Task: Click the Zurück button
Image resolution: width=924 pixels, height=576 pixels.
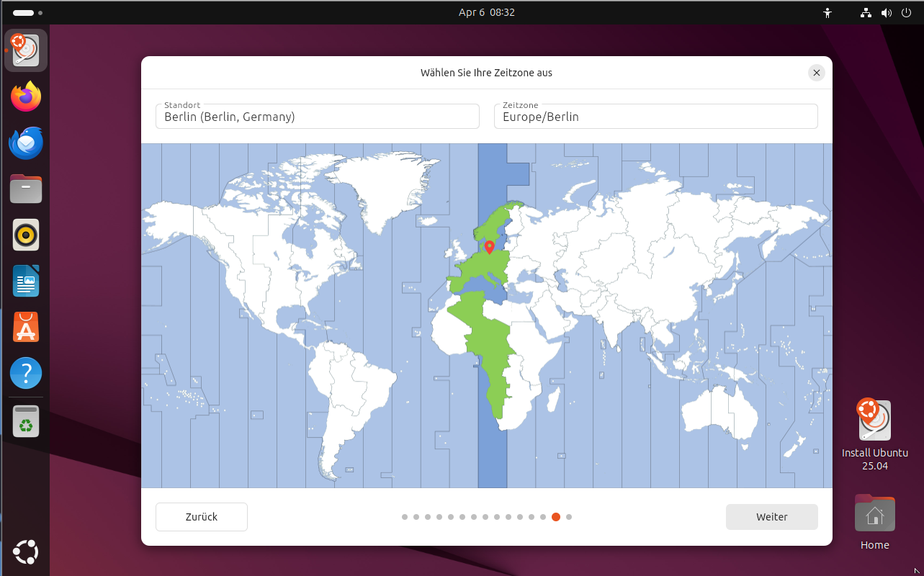Action: [x=202, y=517]
